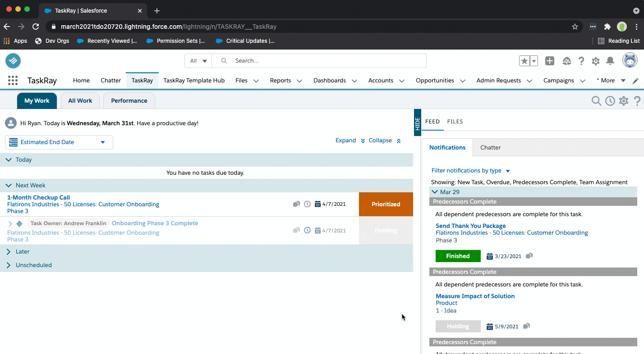Image resolution: width=644 pixels, height=354 pixels.
Task: Click chat icon on 1-Month Checkup Call row
Action: click(296, 204)
